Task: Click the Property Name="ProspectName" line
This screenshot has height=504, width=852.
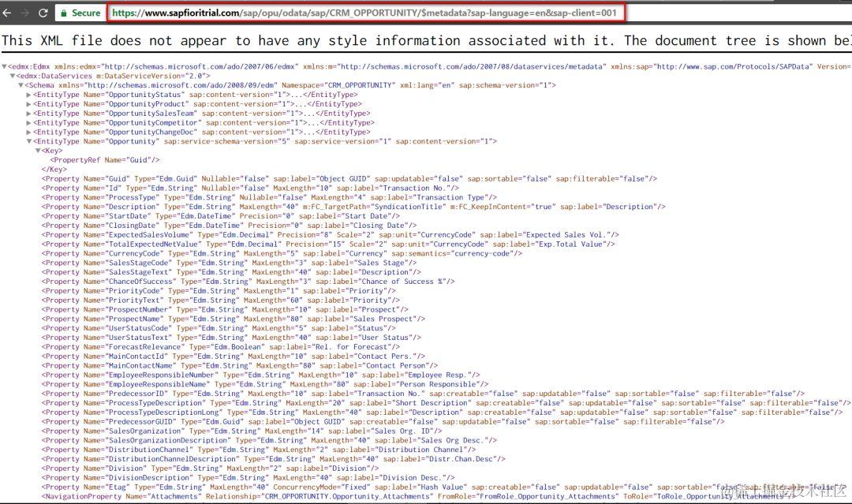Action: [234, 319]
